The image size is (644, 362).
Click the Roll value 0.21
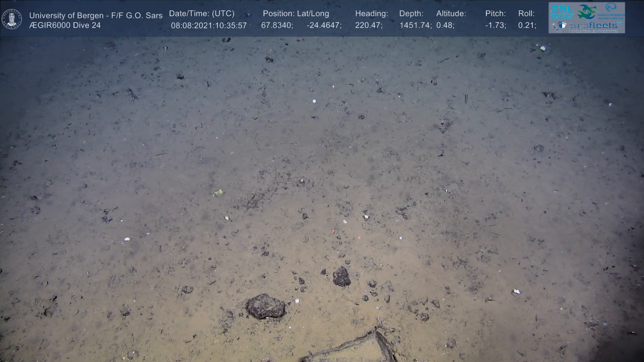coord(527,25)
